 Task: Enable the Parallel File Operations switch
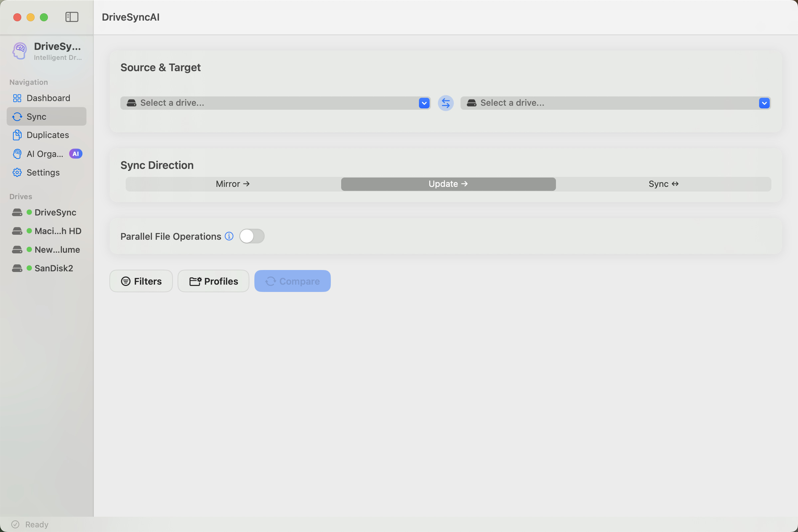point(252,236)
